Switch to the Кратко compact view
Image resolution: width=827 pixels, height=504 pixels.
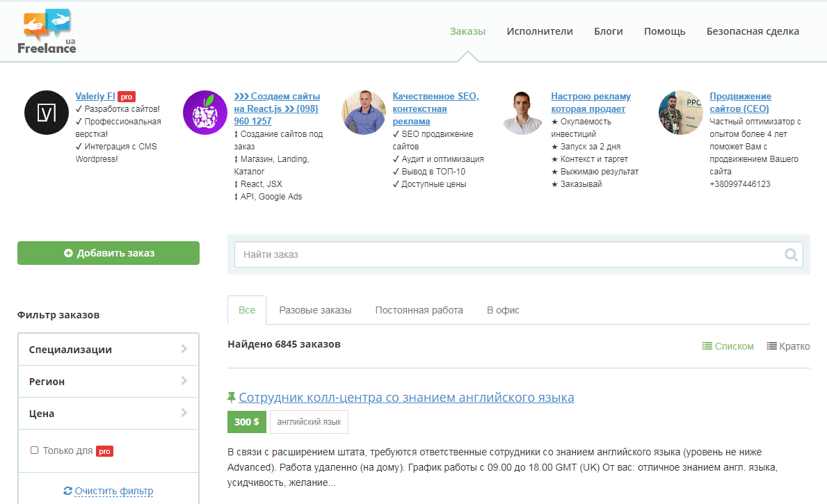pyautogui.click(x=788, y=346)
